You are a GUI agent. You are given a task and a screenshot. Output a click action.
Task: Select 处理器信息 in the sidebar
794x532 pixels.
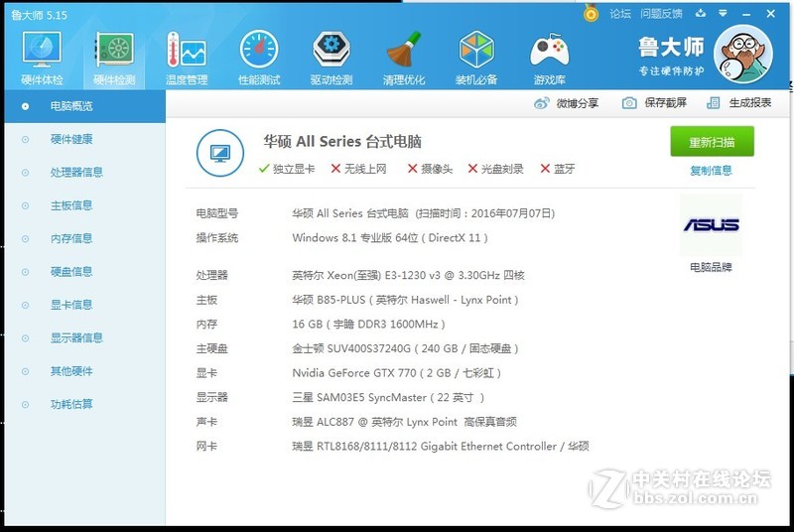(x=76, y=172)
